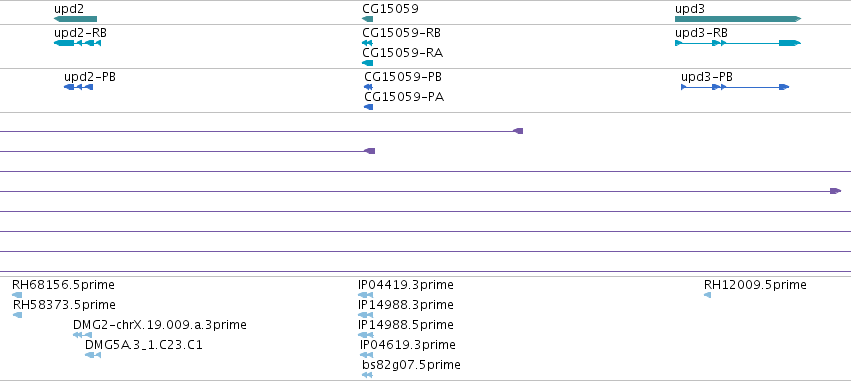Select the CG15059 gene arrow
The width and height of the screenshot is (851, 381).
[367, 19]
